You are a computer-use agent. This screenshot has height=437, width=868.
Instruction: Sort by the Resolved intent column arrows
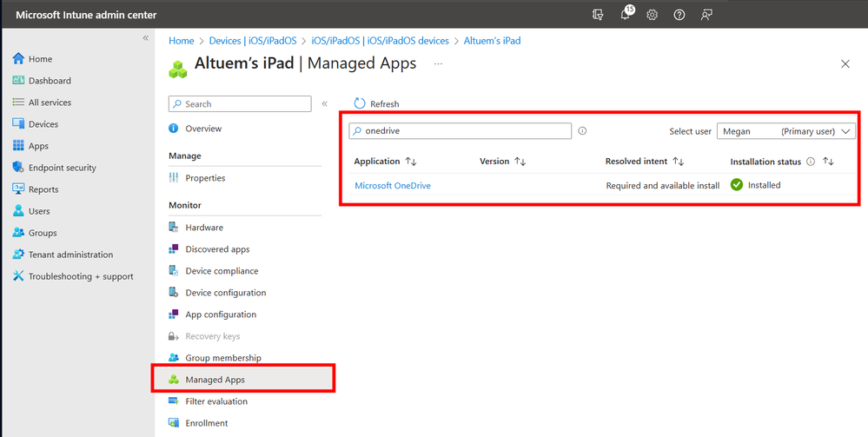(x=678, y=162)
